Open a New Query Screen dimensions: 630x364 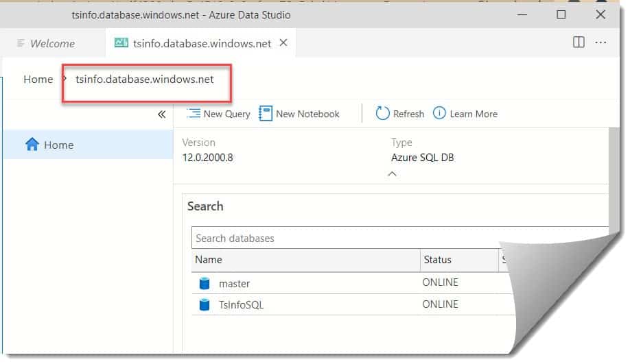(218, 114)
